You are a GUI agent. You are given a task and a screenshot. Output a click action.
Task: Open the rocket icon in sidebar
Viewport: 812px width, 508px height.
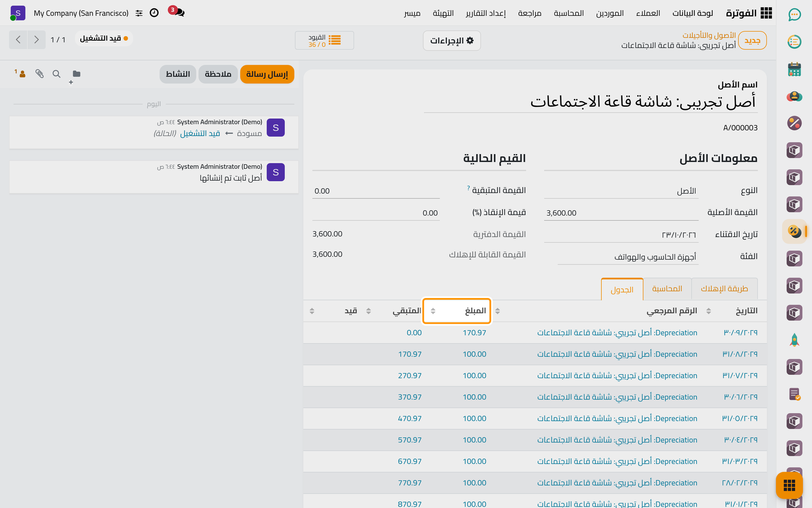(x=795, y=340)
